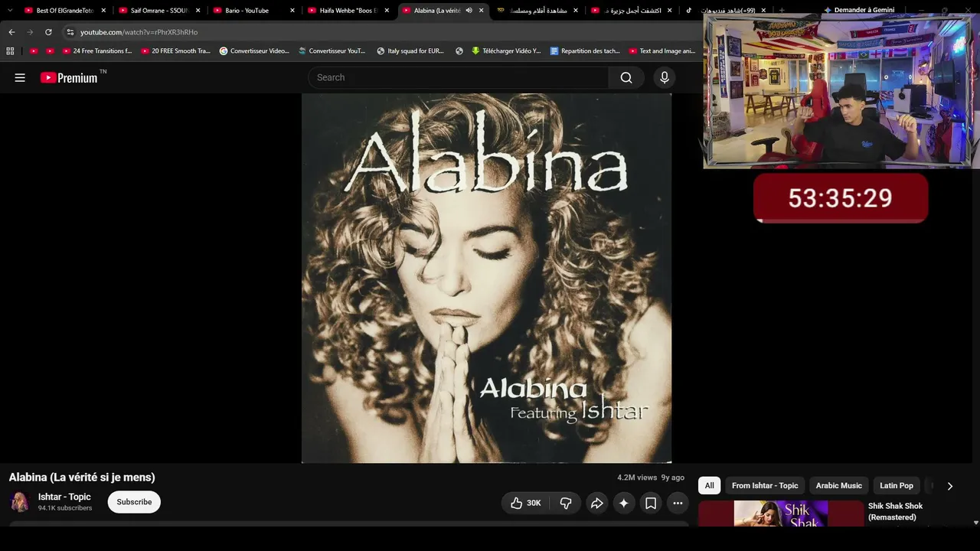
Task: Switch to Saif Omrane tab
Action: pyautogui.click(x=160, y=11)
